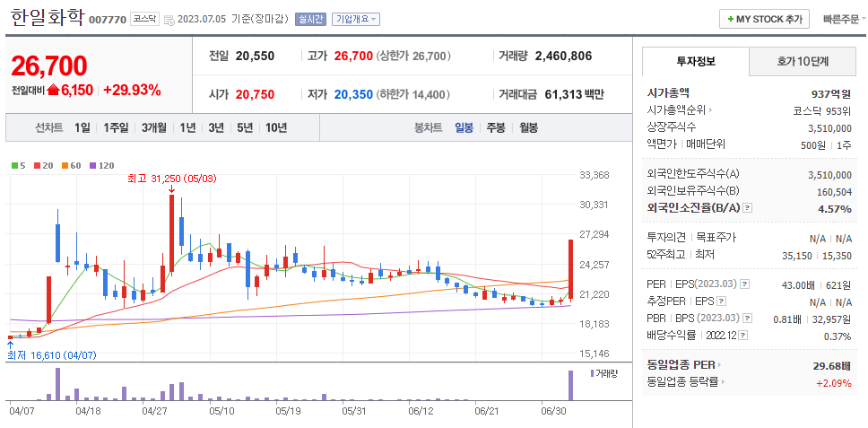Click the 저가 20,350 value
868x428 pixels.
tap(353, 95)
